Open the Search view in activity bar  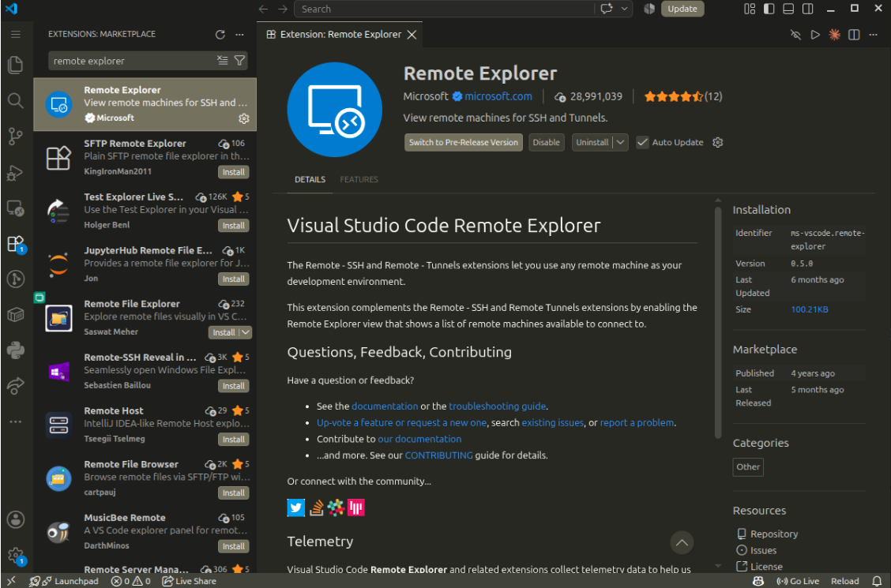point(15,100)
